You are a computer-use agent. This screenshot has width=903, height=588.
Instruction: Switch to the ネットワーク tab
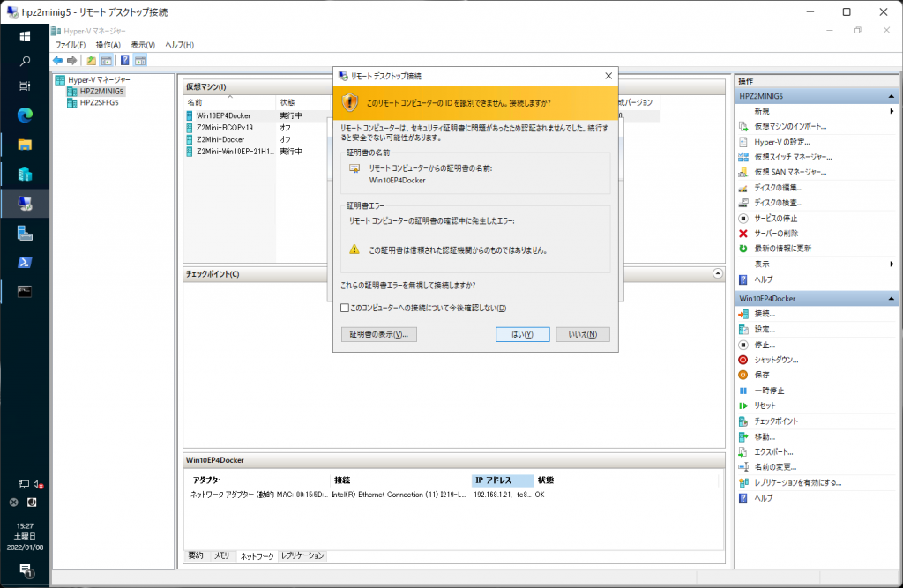pyautogui.click(x=257, y=555)
